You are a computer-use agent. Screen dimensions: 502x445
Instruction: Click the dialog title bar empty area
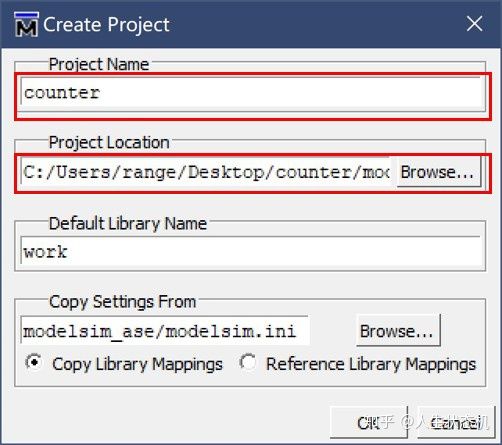317,24
